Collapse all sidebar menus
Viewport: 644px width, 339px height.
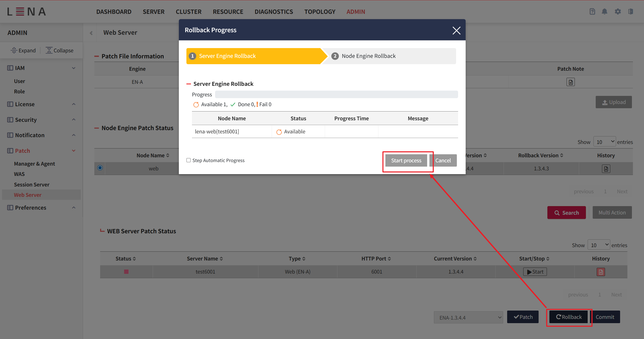pos(59,50)
